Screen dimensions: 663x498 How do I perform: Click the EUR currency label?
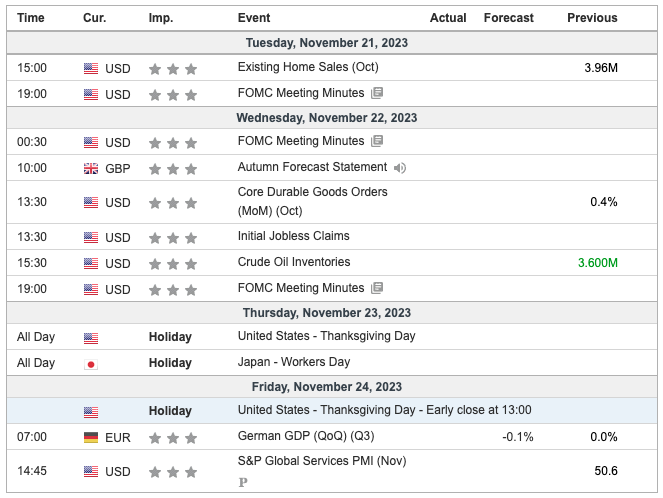118,438
